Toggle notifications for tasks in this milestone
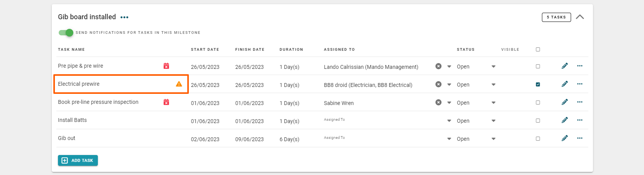 (66, 33)
